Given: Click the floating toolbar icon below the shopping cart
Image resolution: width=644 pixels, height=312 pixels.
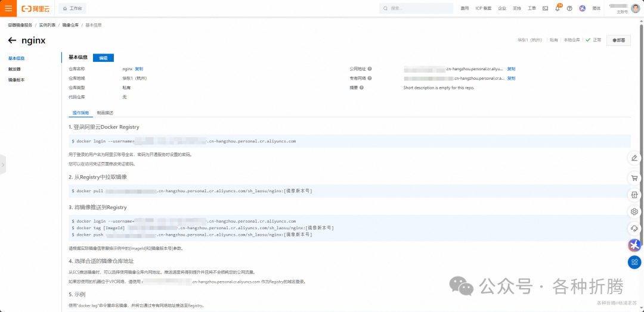Looking at the screenshot, I should coord(634,194).
